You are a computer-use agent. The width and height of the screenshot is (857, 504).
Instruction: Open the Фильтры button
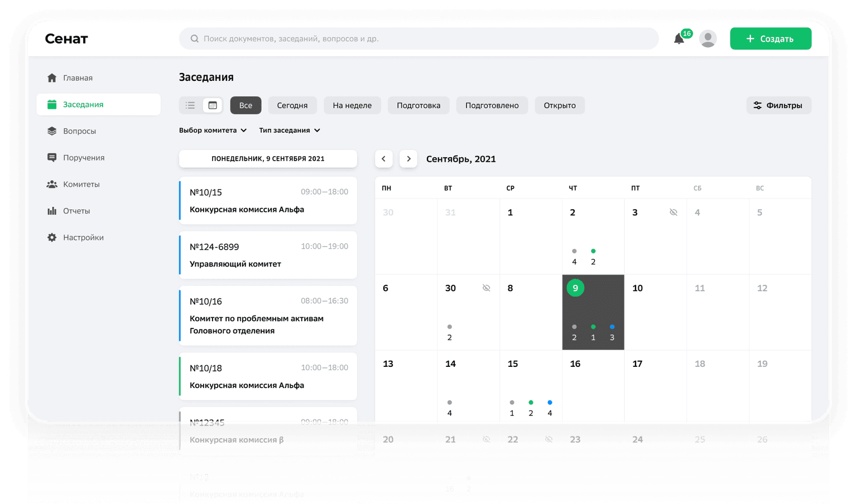pyautogui.click(x=778, y=105)
